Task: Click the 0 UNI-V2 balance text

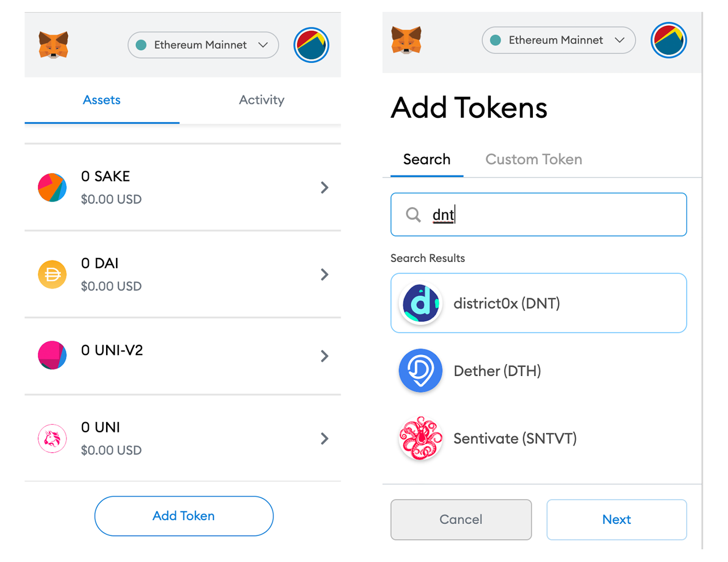Action: click(112, 350)
